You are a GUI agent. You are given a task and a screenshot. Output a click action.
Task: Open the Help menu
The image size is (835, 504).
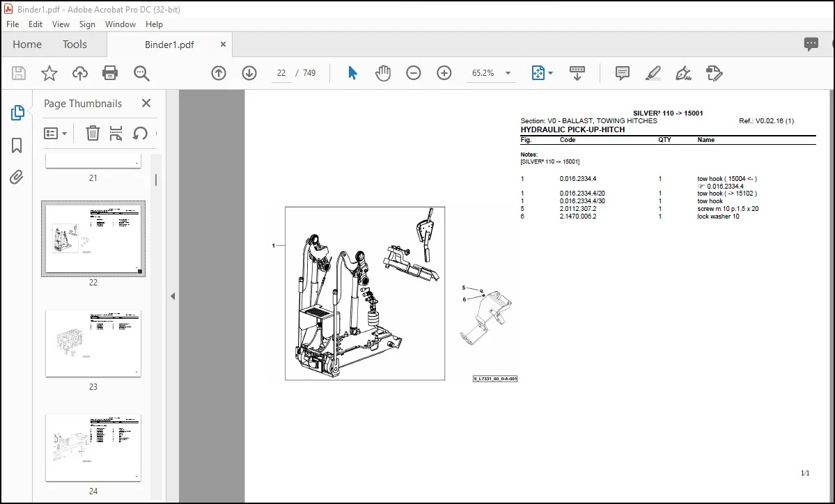154,24
